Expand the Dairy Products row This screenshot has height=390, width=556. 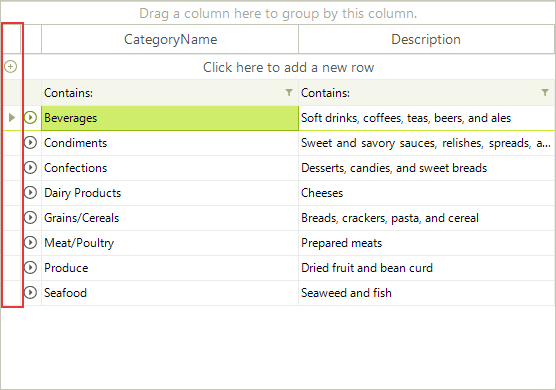[30, 193]
